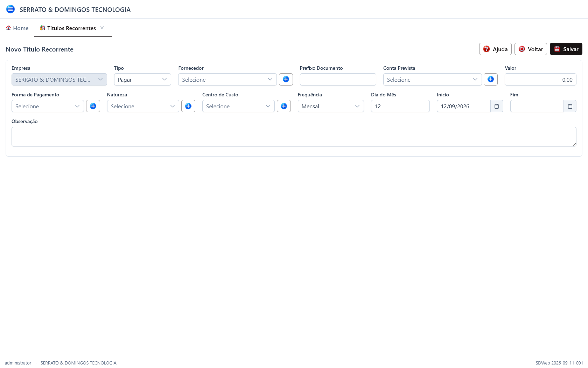Switch to the Home tab

coord(17,28)
